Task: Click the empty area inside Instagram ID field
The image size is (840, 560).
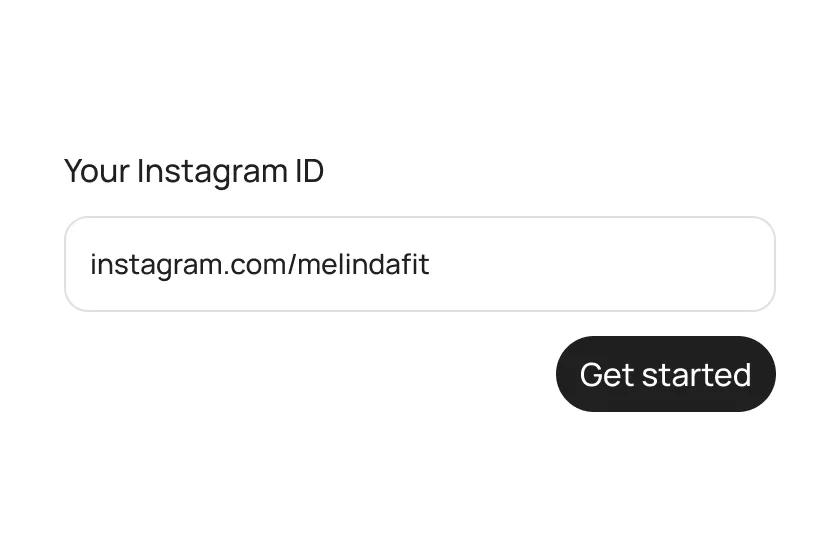Action: pyautogui.click(x=600, y=264)
